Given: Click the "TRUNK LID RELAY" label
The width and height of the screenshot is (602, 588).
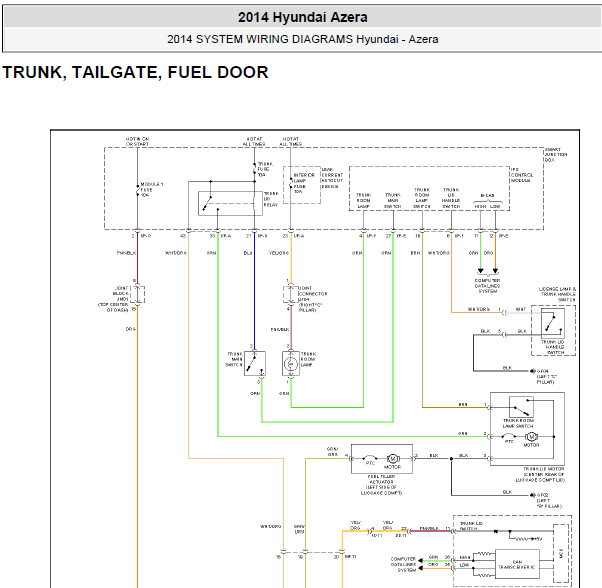Looking at the screenshot, I should [x=271, y=199].
